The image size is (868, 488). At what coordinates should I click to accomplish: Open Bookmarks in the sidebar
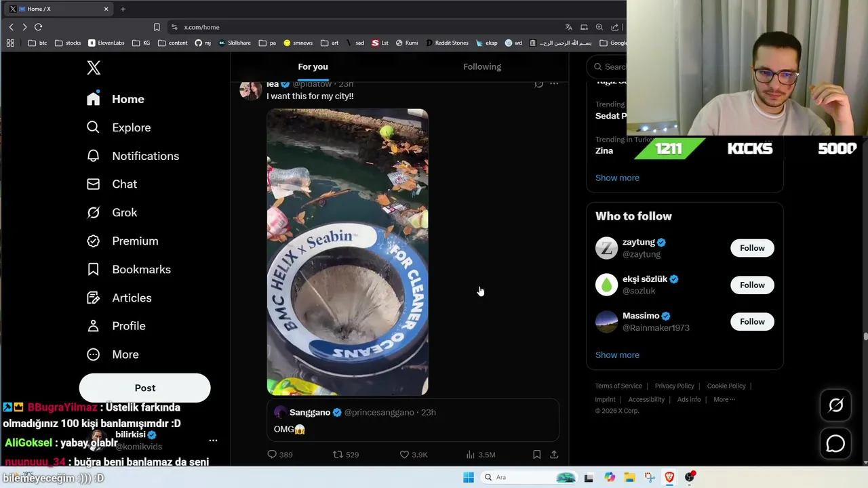click(129, 270)
